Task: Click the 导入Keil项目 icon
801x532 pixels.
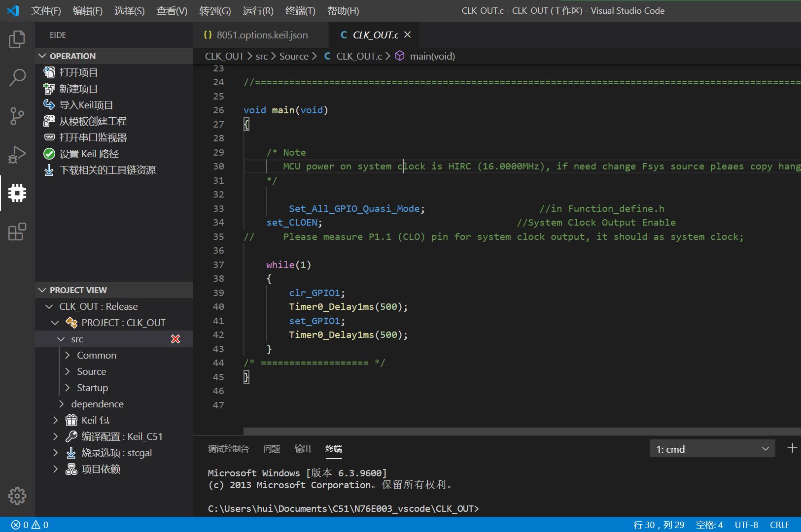Action: point(49,105)
